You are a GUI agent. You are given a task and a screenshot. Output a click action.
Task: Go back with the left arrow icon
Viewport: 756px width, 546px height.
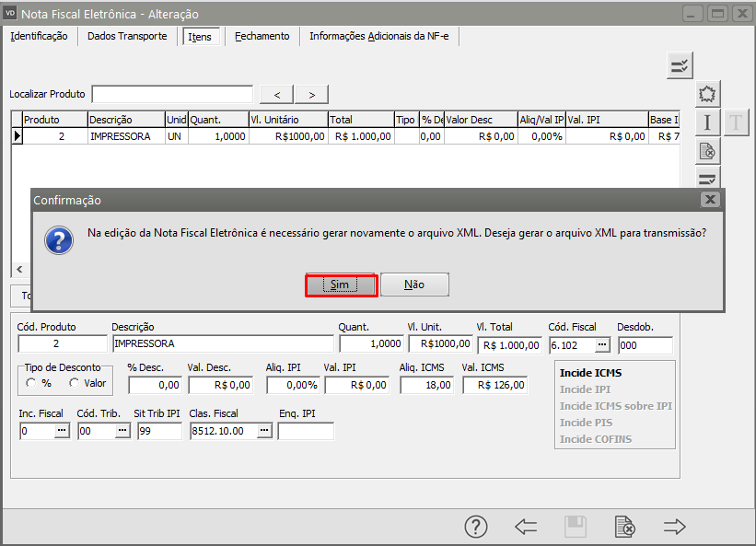click(526, 527)
